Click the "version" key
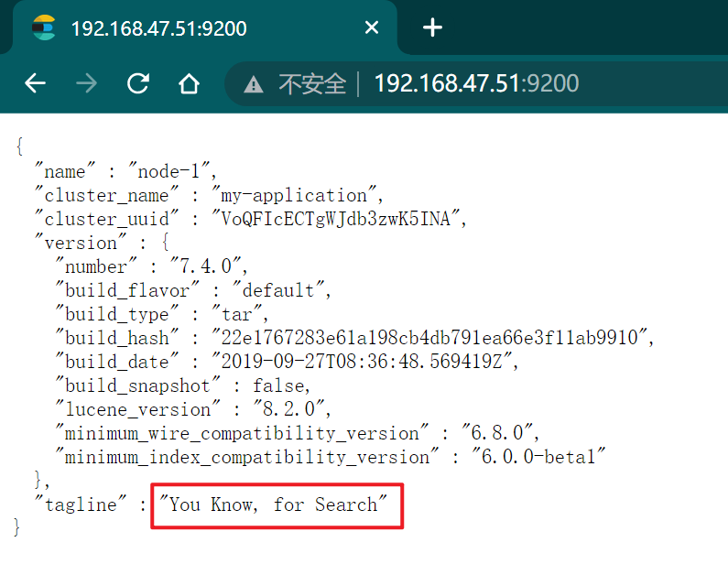Viewport: 728px width, 564px height. click(x=81, y=243)
